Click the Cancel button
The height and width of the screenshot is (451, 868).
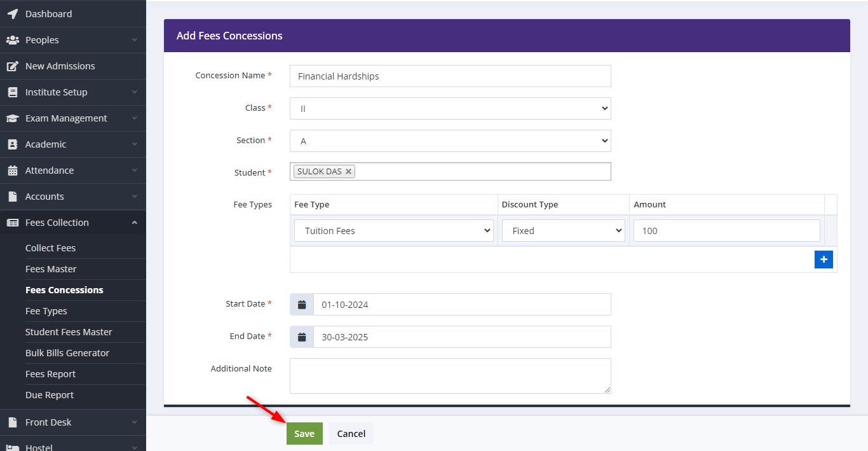[351, 434]
